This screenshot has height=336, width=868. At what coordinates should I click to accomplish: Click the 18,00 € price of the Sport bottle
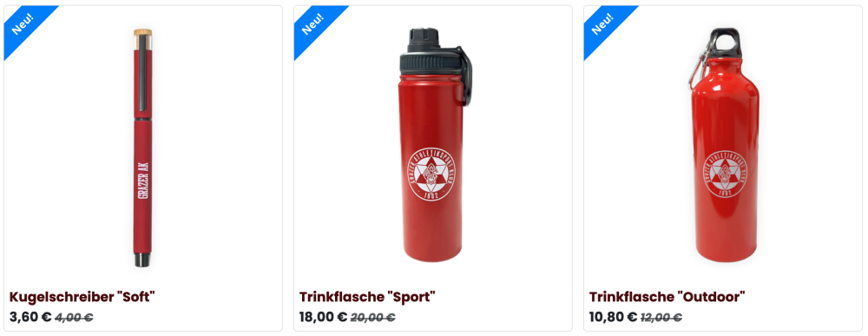[323, 317]
